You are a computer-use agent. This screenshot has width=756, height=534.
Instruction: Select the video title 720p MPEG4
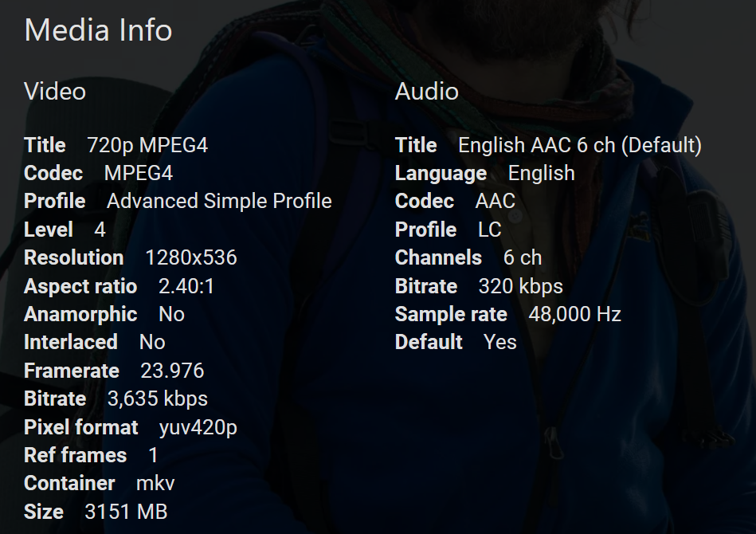point(147,145)
